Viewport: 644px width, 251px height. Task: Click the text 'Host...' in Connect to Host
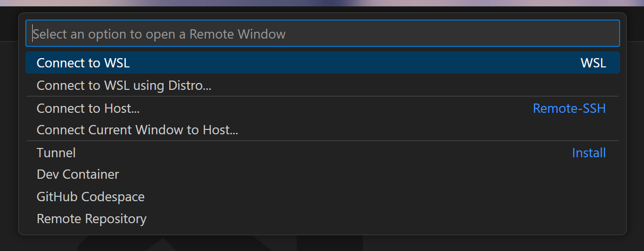click(122, 108)
